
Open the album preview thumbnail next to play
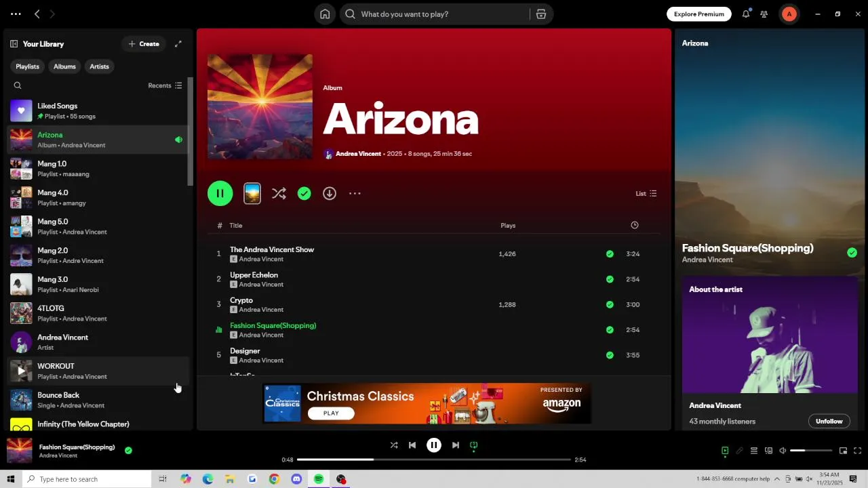pyautogui.click(x=252, y=194)
